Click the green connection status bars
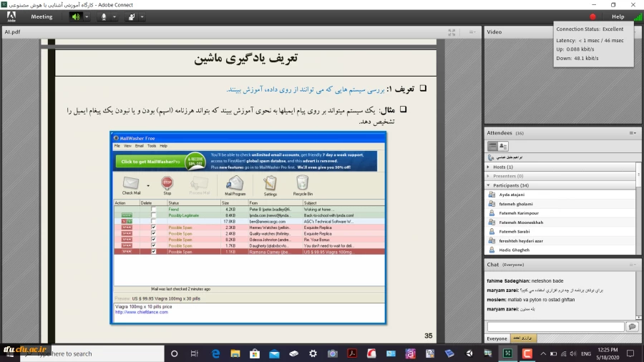The height and width of the screenshot is (362, 644). point(638,17)
